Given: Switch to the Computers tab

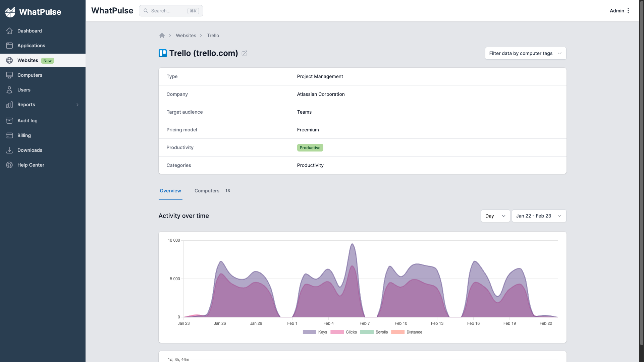Looking at the screenshot, I should tap(207, 191).
